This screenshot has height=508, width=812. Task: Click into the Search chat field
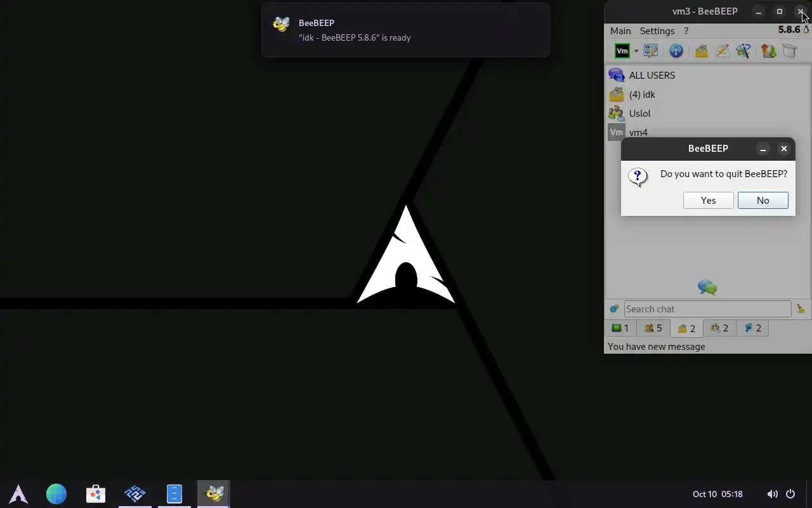[x=707, y=309]
